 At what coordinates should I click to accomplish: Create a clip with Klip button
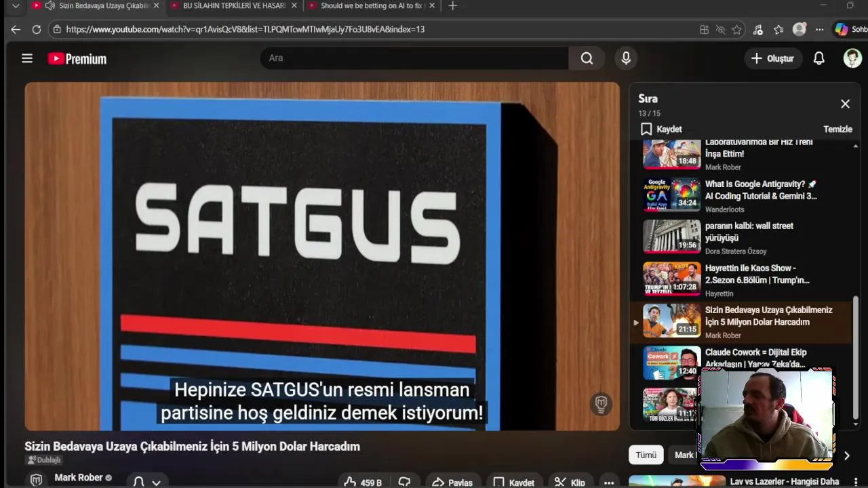(x=570, y=483)
